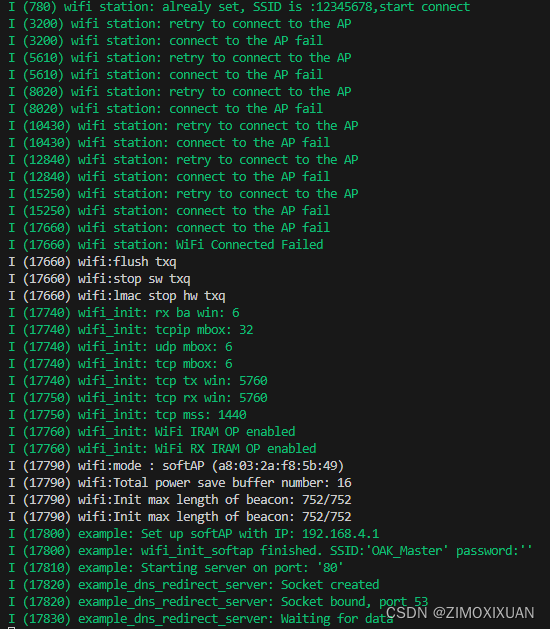Click the CSDN @ZIMOXIXUAN watermark

(x=460, y=613)
